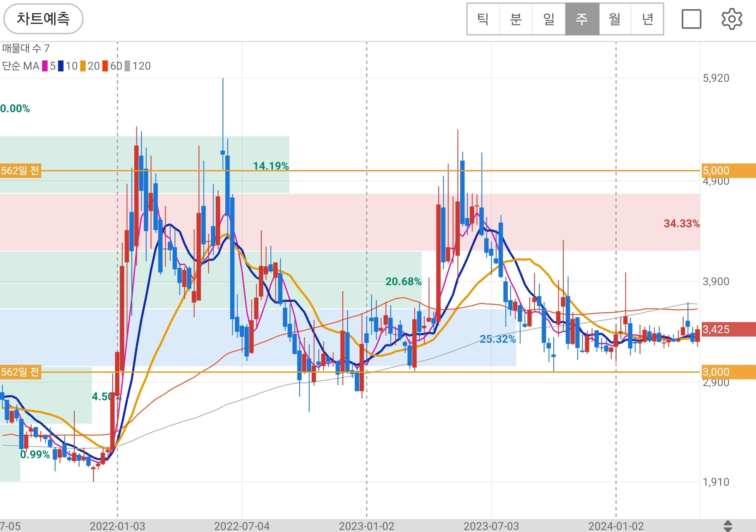756x532 pixels.
Task: Switch to the 틱 tick chart tab
Action: click(x=483, y=19)
